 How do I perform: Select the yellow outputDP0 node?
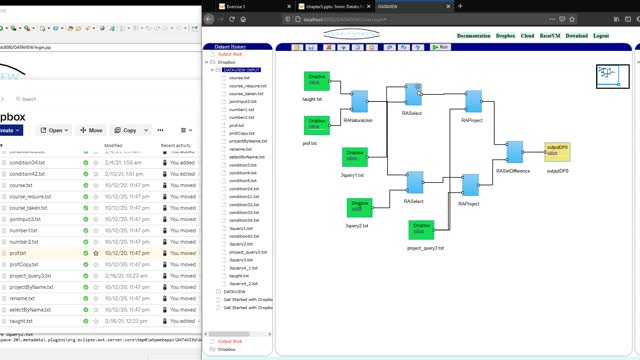(557, 152)
